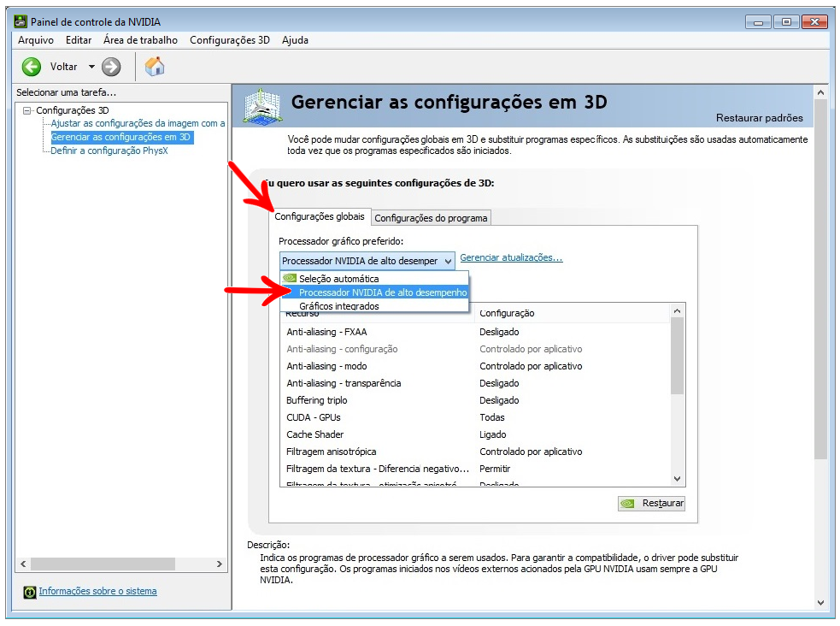Viewport: 840px width, 626px height.
Task: Click the system information icon
Action: coord(30,593)
